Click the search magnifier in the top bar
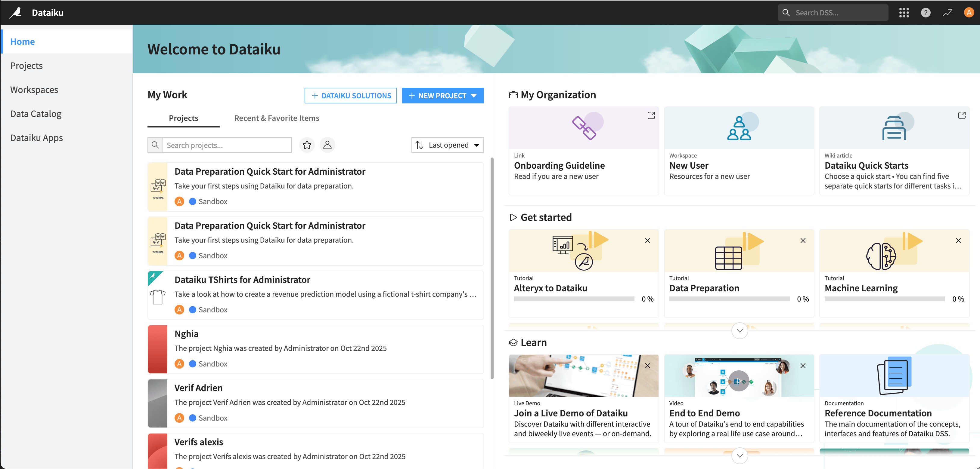 [786, 12]
